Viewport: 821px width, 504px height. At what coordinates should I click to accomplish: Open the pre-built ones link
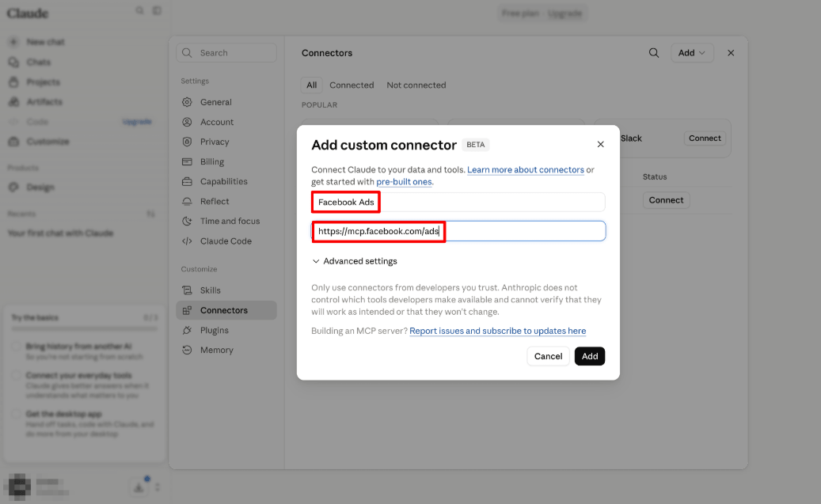(x=404, y=182)
